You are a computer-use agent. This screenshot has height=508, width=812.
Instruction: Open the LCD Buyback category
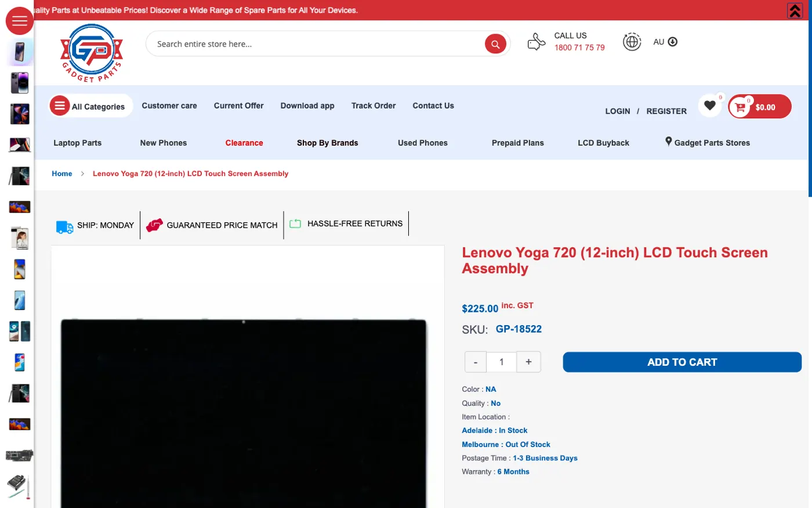[603, 143]
